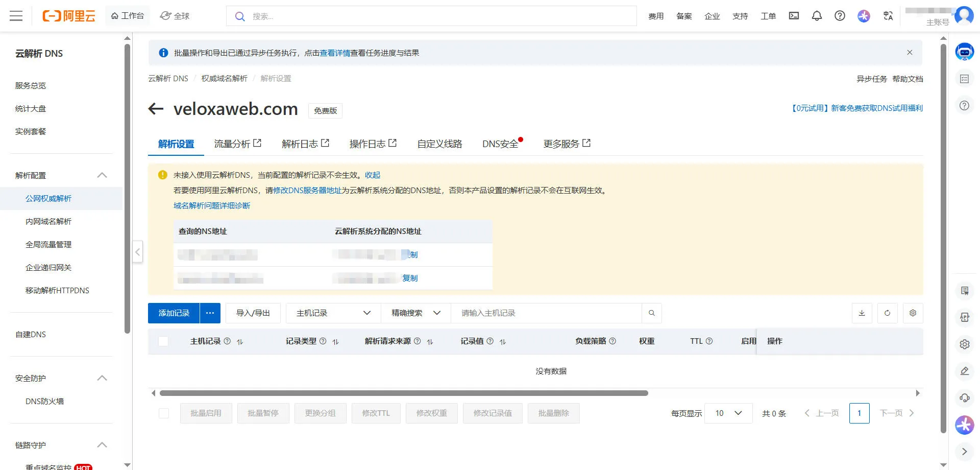This screenshot has width=980, height=470.
Task: Open the AI assistant robot icon on the right
Action: 964,52
